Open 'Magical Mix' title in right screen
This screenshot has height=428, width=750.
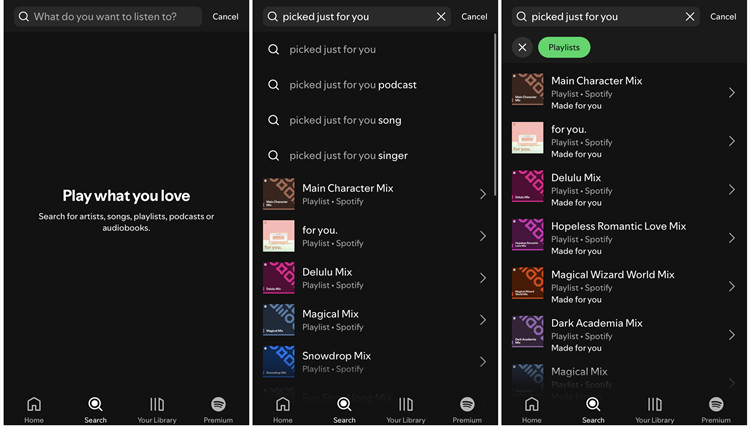[x=579, y=372]
